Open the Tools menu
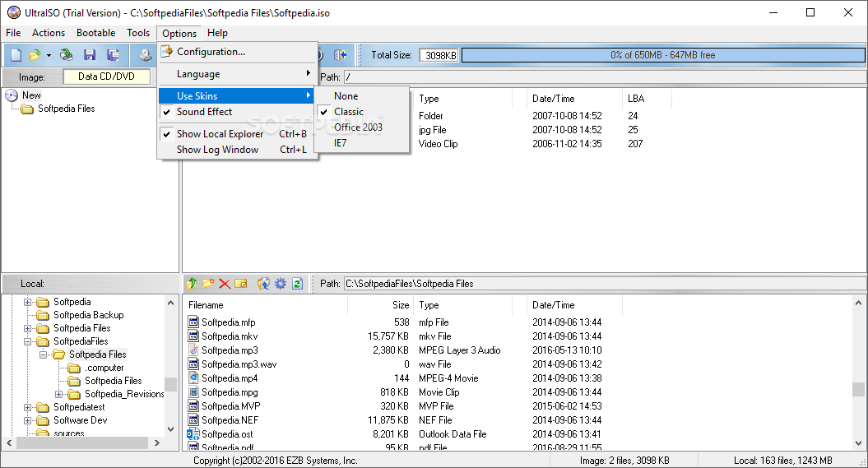 coord(138,33)
